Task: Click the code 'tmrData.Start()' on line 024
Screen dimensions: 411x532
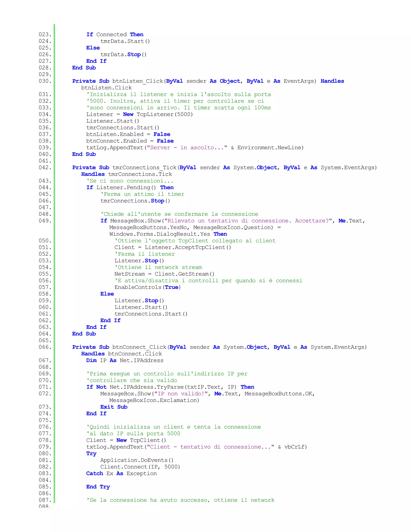Action: [125, 41]
